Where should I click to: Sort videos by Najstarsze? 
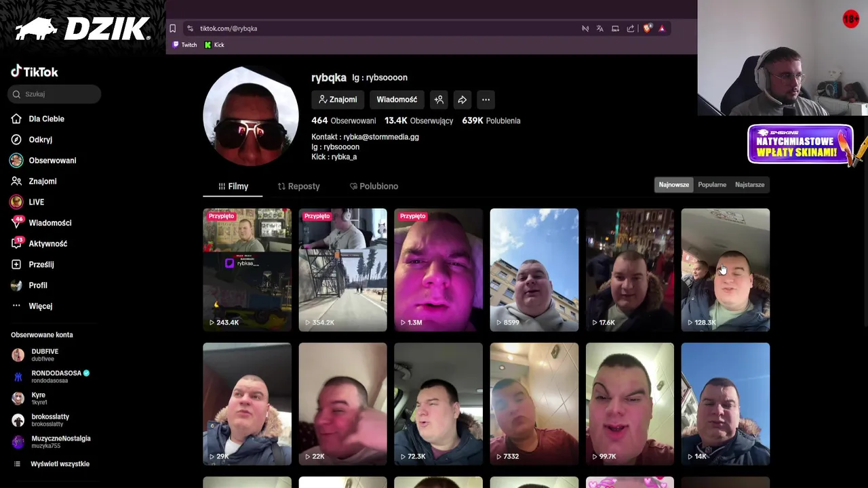pyautogui.click(x=749, y=184)
